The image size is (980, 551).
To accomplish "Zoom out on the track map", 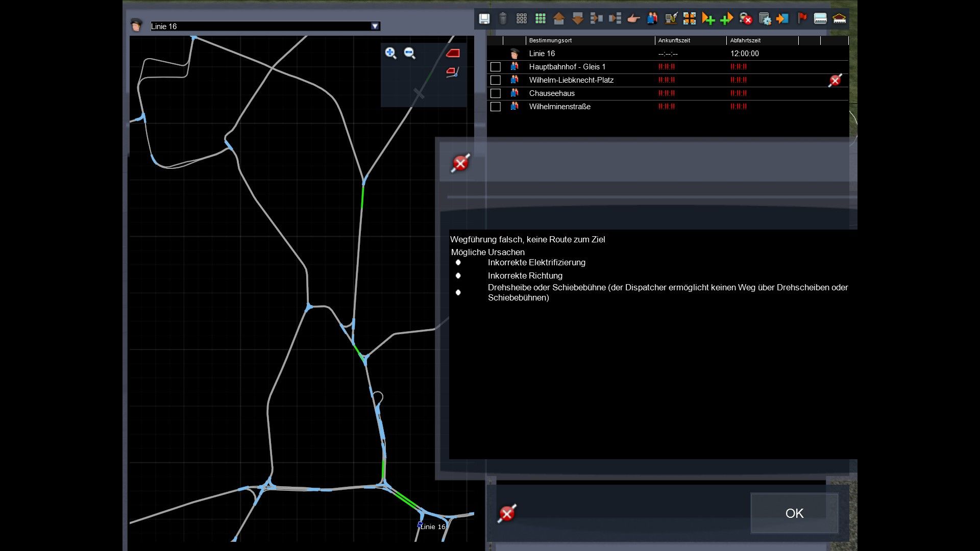I will (x=409, y=53).
